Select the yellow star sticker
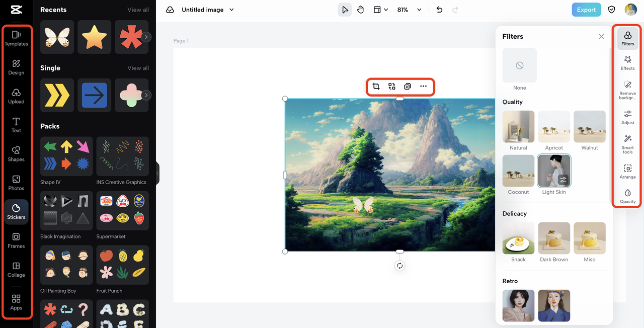Viewport: 644px width, 328px height. point(94,37)
